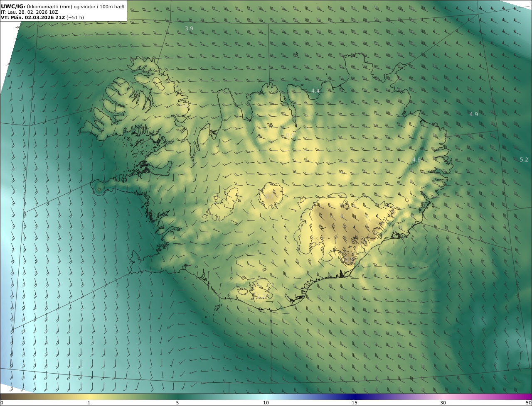Click the '10' tick label on the colorbar
The image size is (532, 406).
[x=266, y=403]
